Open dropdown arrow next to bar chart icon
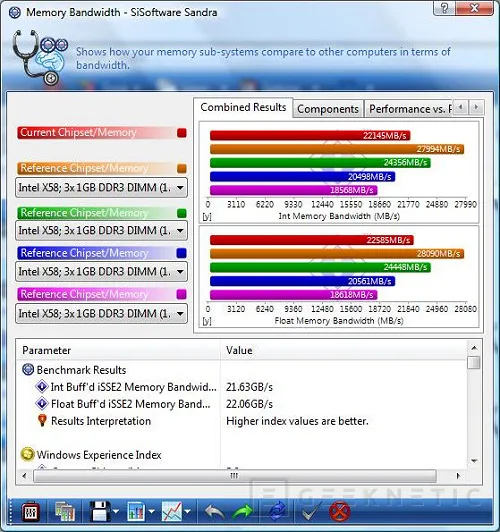This screenshot has width=500, height=532. (x=151, y=511)
